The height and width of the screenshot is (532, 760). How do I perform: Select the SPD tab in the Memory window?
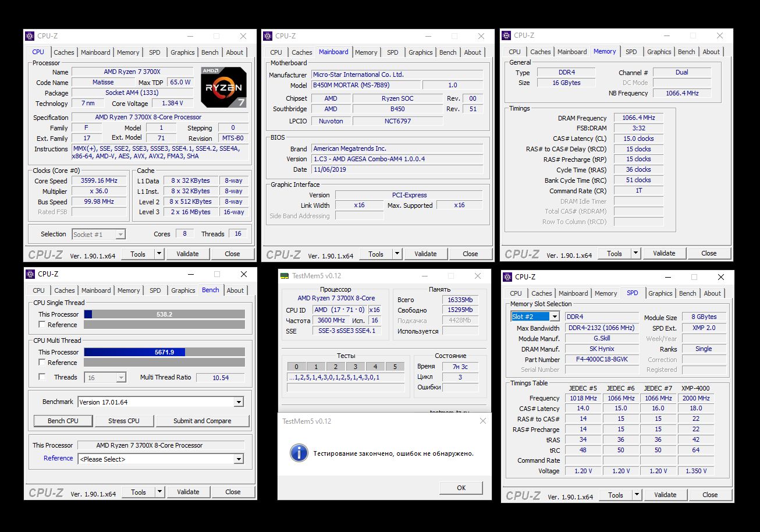coord(631,52)
